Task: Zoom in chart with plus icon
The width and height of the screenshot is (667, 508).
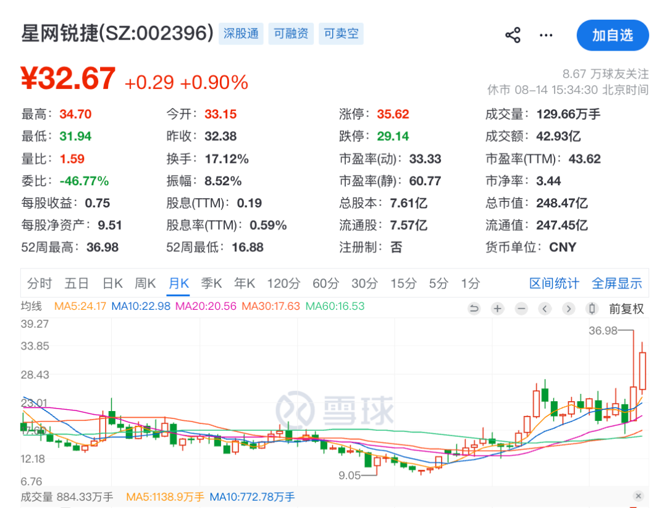Action: click(x=497, y=308)
